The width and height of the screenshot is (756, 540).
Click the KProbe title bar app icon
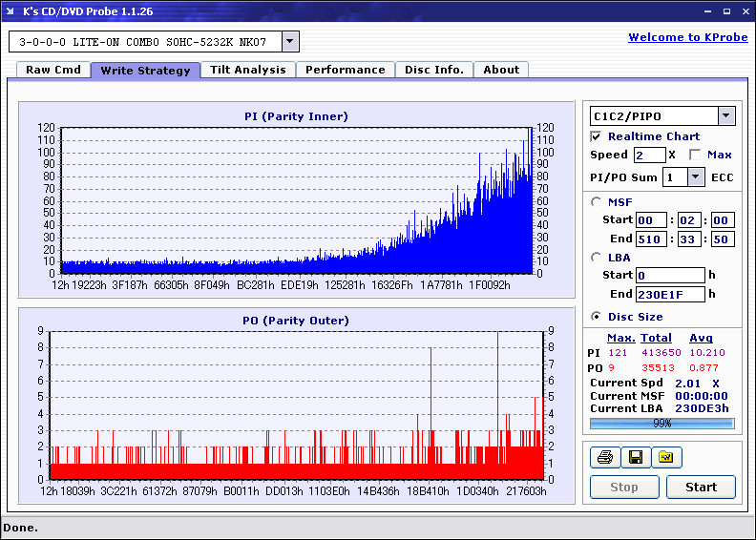(x=10, y=11)
